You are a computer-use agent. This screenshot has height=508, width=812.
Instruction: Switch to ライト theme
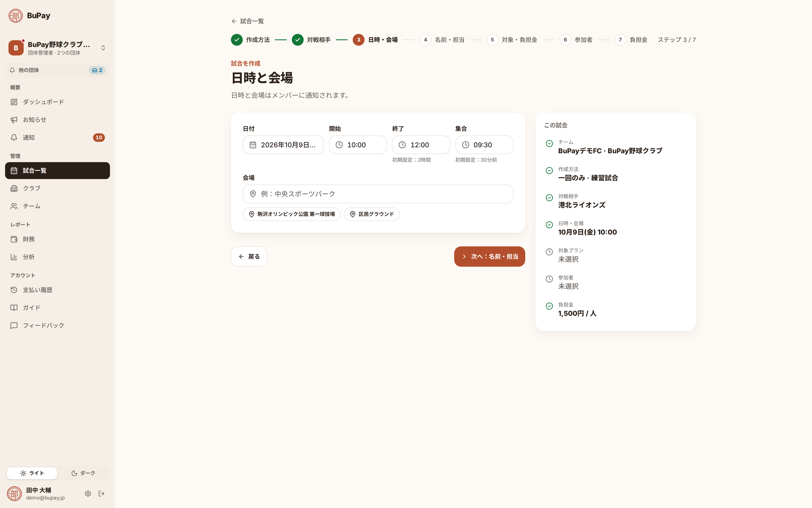pyautogui.click(x=32, y=473)
